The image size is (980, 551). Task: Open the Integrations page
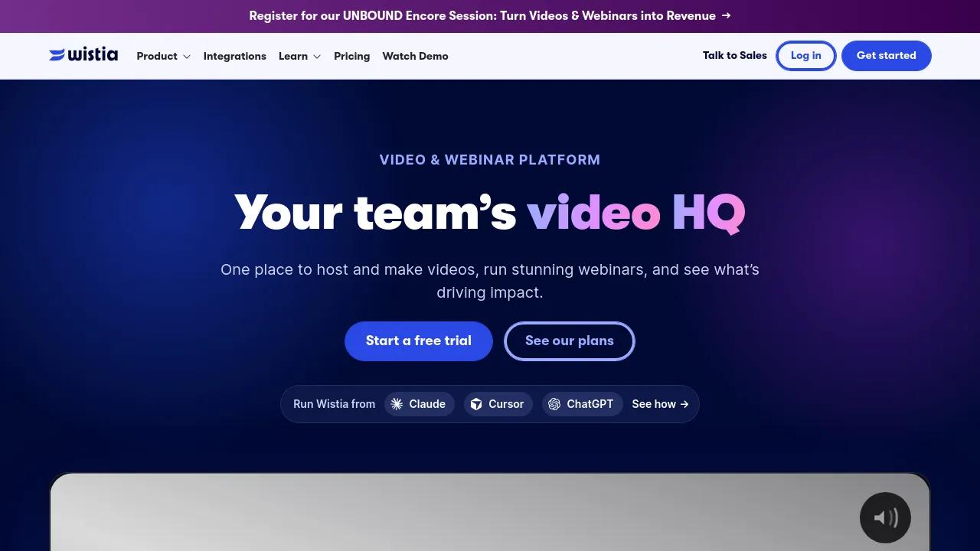(235, 56)
